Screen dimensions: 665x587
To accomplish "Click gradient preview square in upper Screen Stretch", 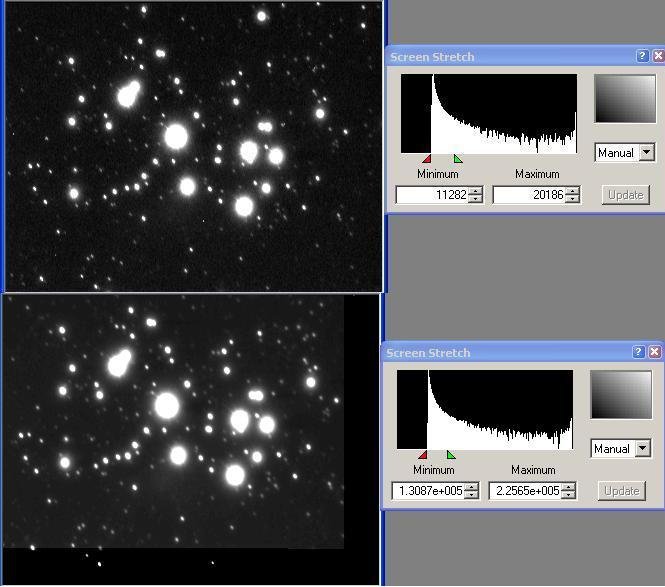I will tap(625, 99).
